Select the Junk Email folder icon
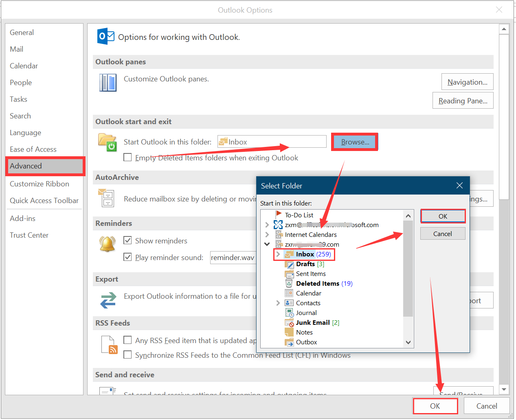Viewport: 516px width, 420px height. click(x=289, y=322)
